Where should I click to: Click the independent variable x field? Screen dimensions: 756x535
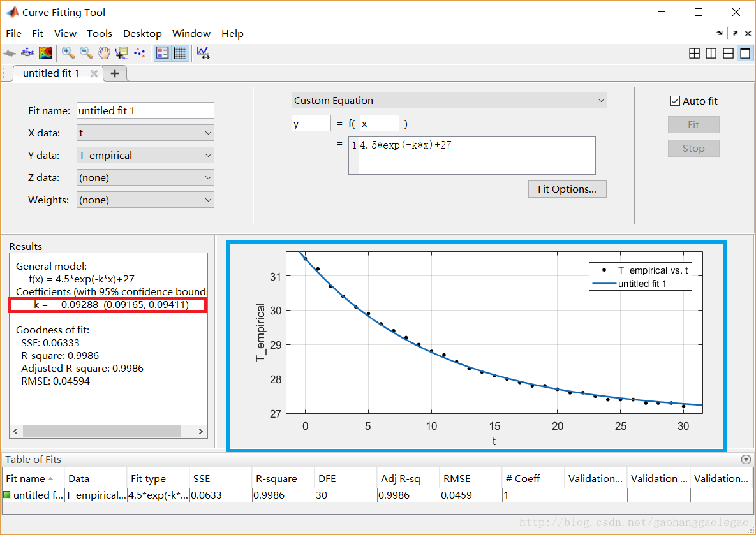point(380,123)
